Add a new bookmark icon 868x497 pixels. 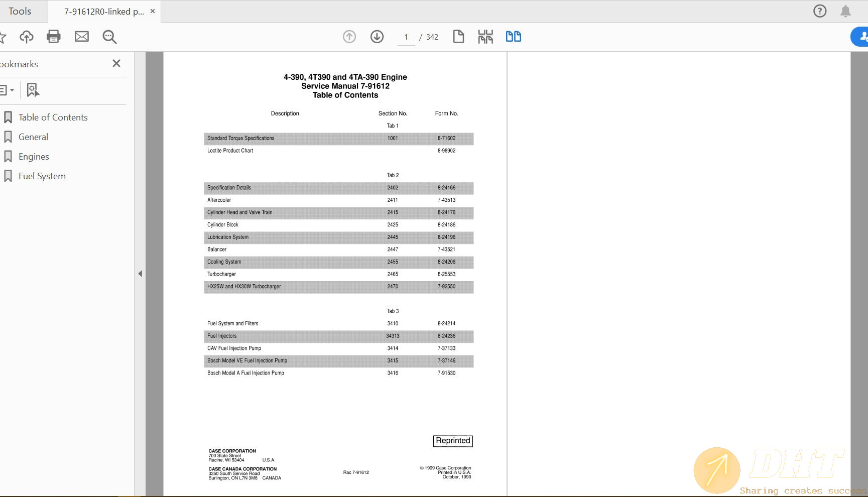click(33, 90)
